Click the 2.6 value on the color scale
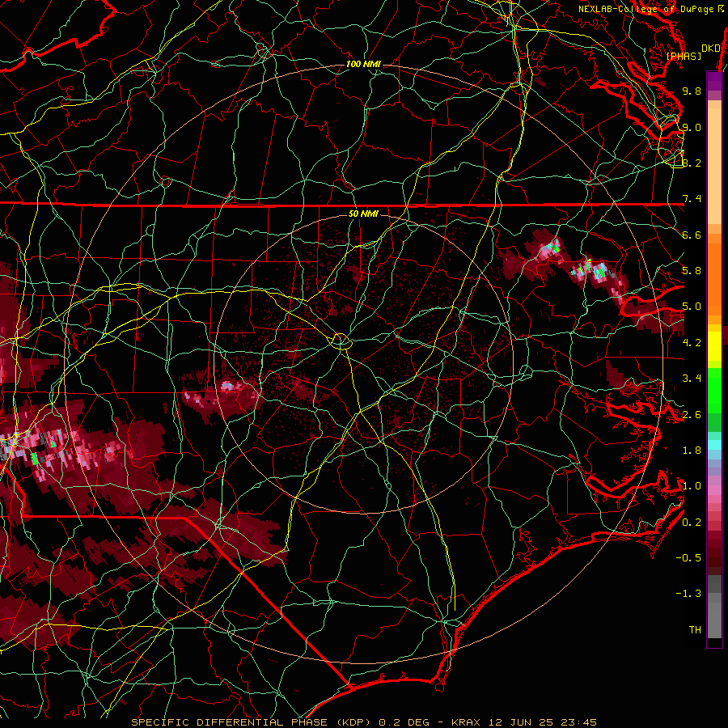 pyautogui.click(x=692, y=415)
